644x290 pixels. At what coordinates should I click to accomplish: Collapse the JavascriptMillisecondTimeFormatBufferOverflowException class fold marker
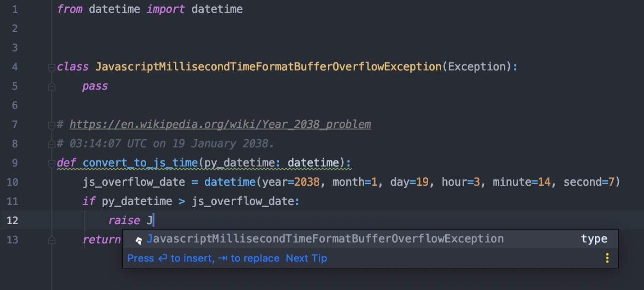point(52,68)
